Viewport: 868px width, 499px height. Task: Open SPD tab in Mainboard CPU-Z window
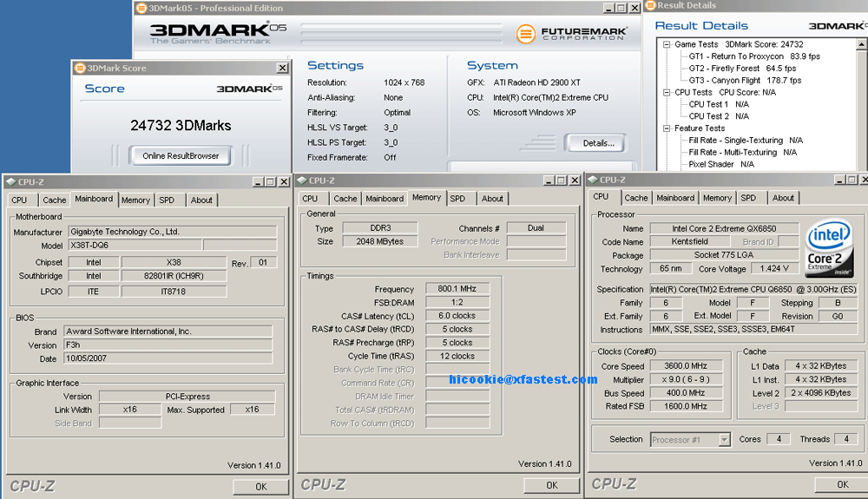coord(167,200)
